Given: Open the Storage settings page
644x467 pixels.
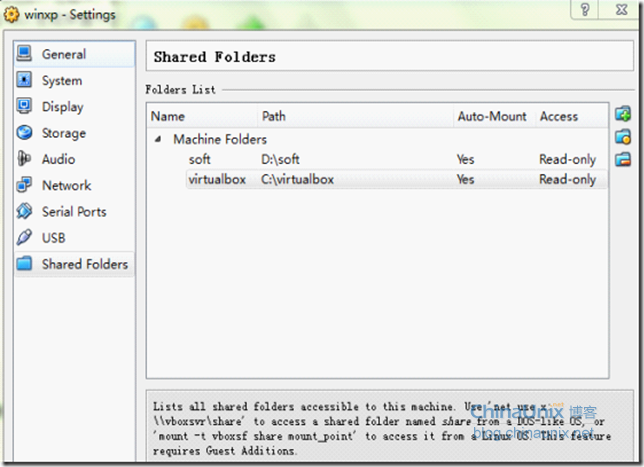Looking at the screenshot, I should tap(74, 133).
